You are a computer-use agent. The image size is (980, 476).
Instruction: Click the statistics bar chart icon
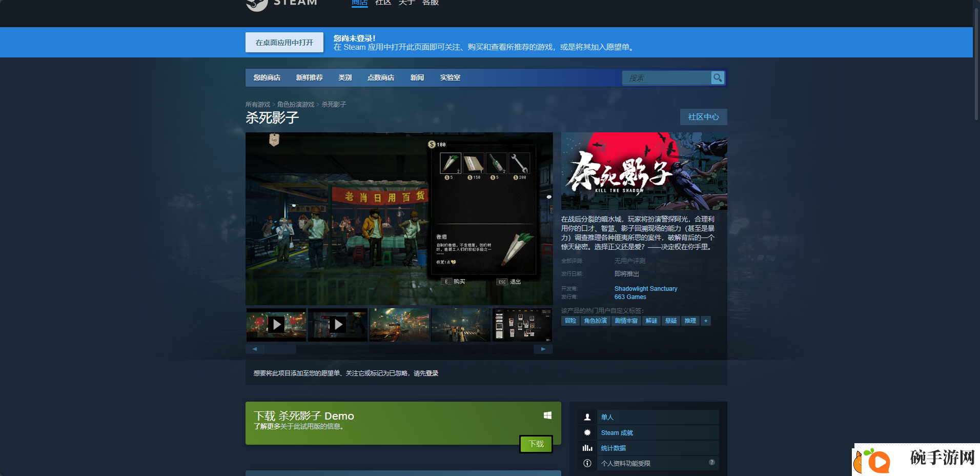[587, 448]
